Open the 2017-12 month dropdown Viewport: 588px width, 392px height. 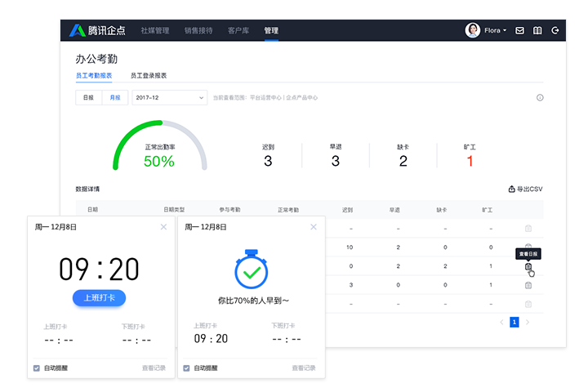169,98
